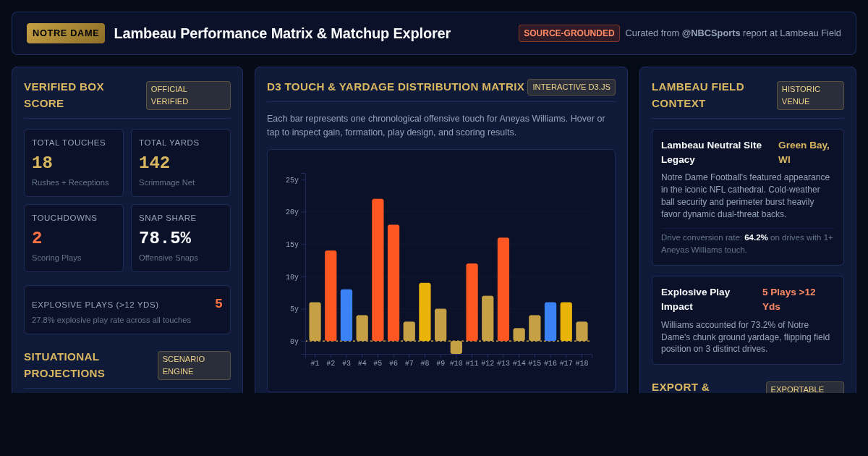Screen dimensions: 868x456
Task: Click the '142' total yards value
Action: coord(155,163)
